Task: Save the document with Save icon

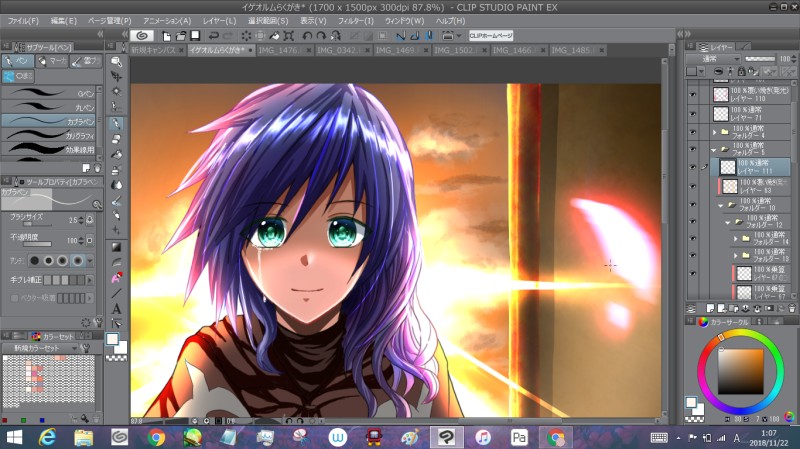Action: click(195, 36)
